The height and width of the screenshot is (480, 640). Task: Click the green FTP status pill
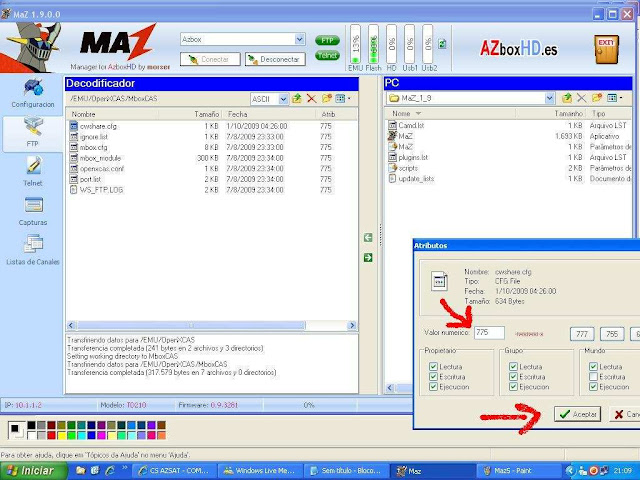327,40
